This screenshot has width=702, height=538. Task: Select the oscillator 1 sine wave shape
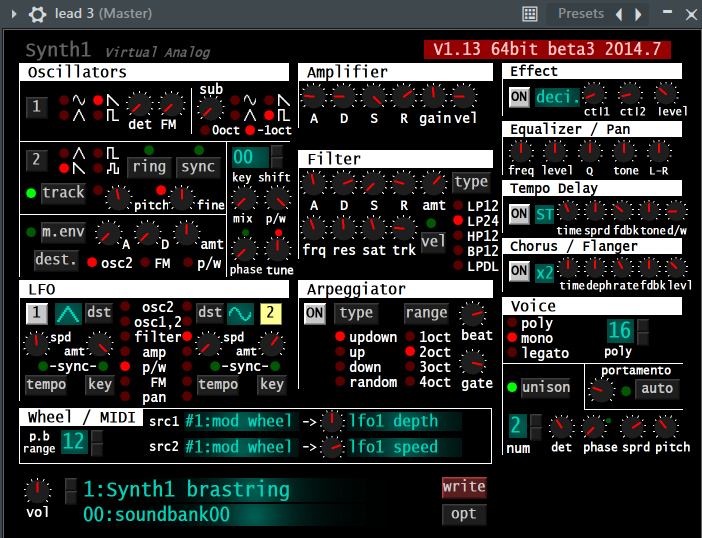tap(79, 101)
